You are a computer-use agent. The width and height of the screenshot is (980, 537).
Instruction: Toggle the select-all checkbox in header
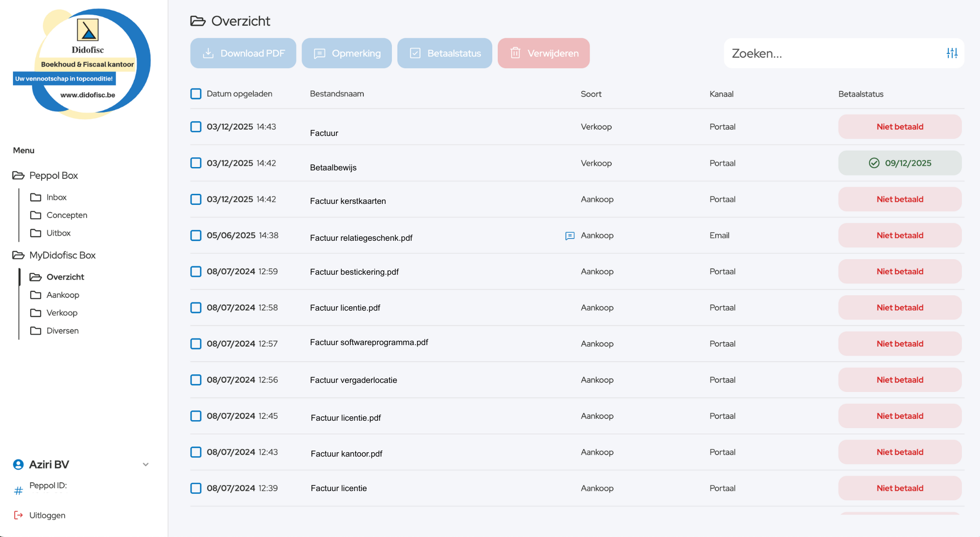click(196, 94)
